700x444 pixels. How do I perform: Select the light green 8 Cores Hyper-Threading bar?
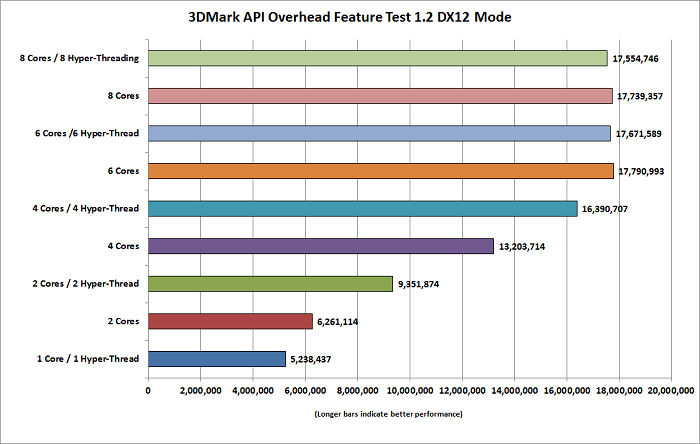(x=378, y=58)
